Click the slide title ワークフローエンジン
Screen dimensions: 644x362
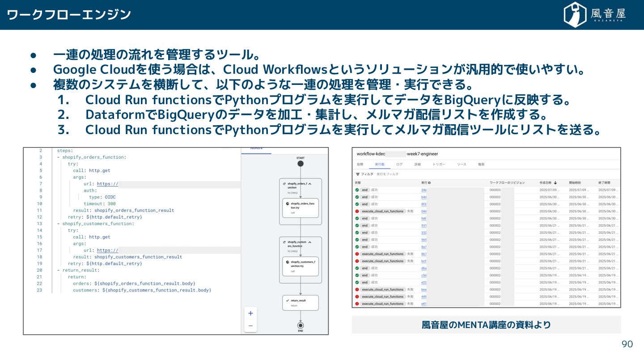69,15
